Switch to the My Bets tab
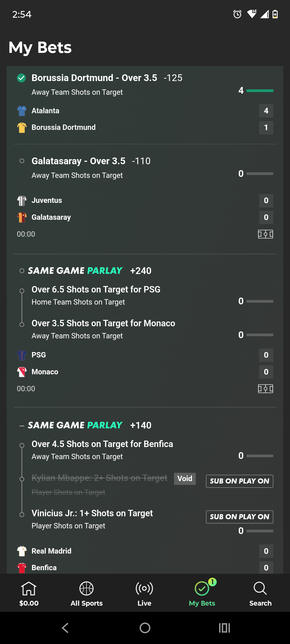Viewport: 290px width, 644px height. point(202,592)
